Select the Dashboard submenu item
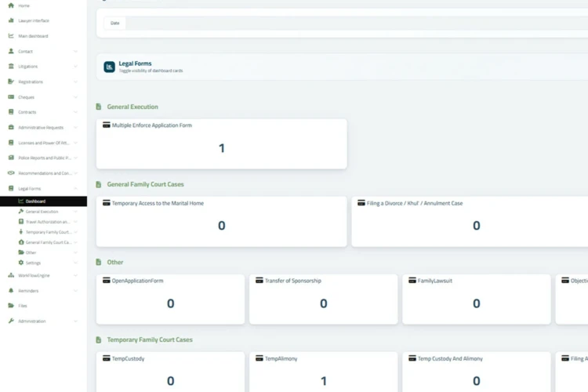This screenshot has height=392, width=588. coord(43,201)
